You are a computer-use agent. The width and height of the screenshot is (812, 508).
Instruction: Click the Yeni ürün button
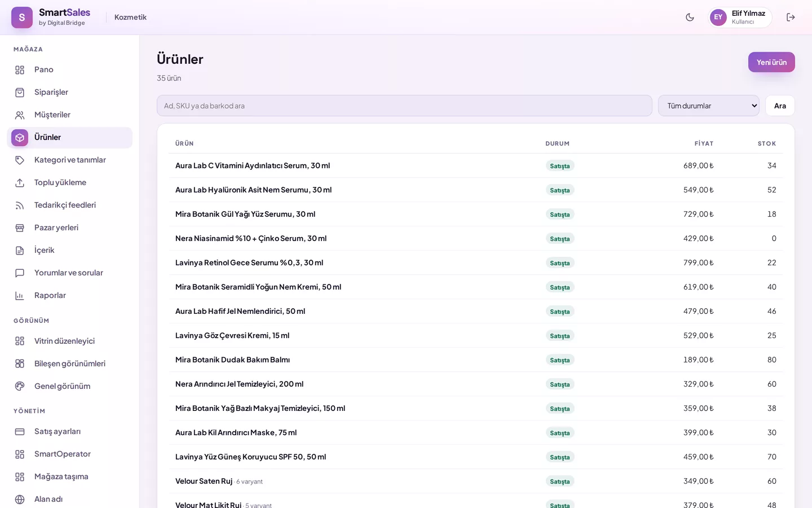pos(771,62)
